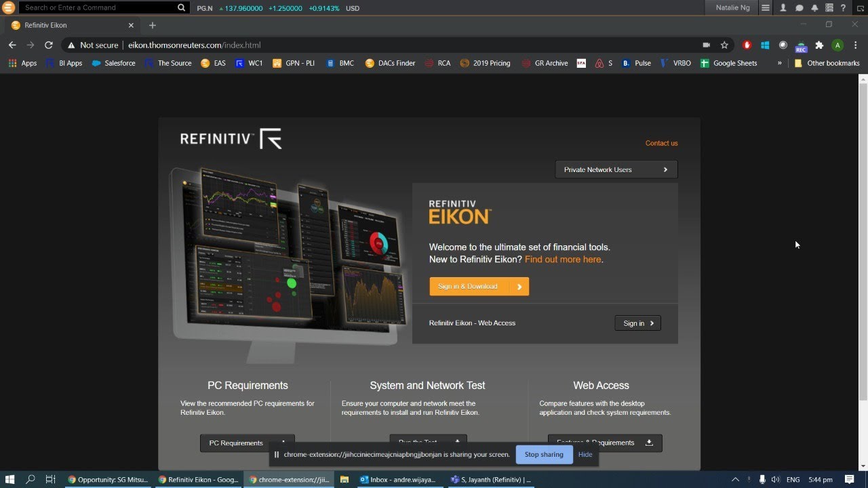Open the Windows logo extension
The width and height of the screenshot is (868, 488).
[x=765, y=45]
